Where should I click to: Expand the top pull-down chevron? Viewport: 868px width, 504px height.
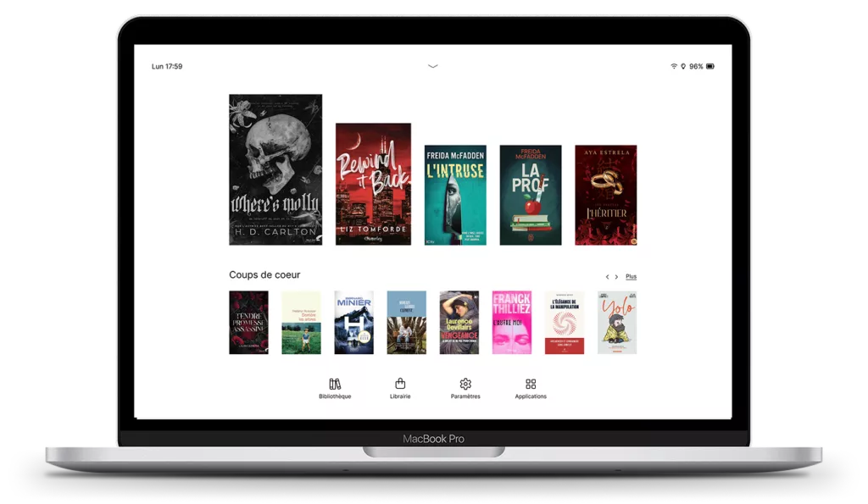coord(433,66)
